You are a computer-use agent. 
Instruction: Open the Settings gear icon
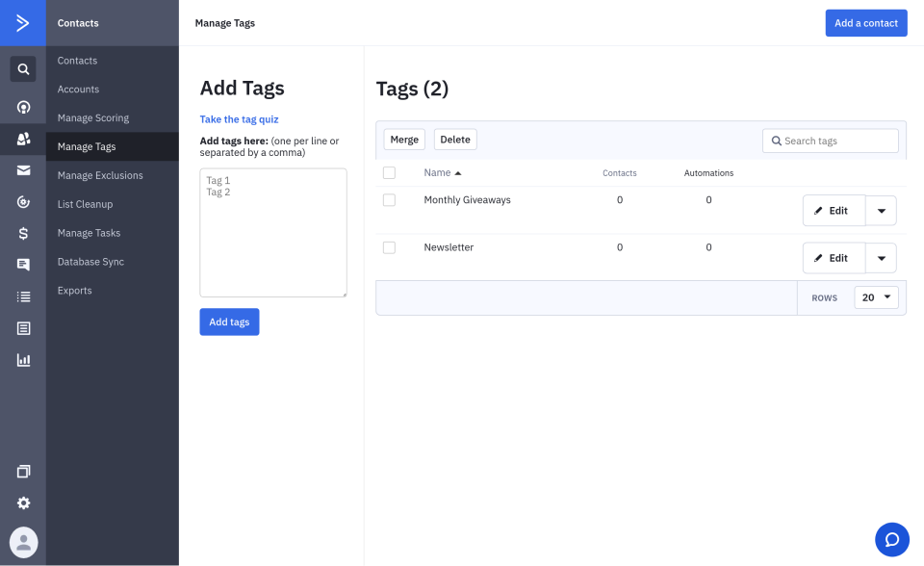point(23,502)
